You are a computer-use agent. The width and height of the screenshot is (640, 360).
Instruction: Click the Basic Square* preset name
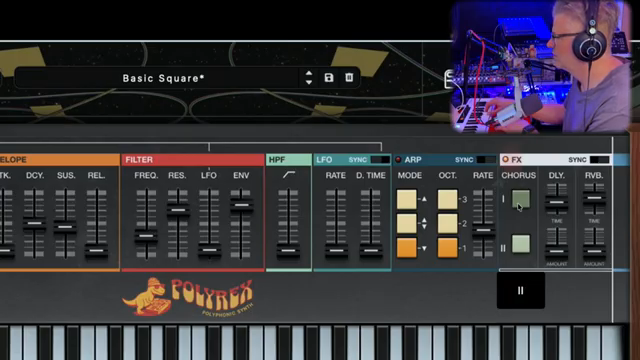tap(163, 78)
